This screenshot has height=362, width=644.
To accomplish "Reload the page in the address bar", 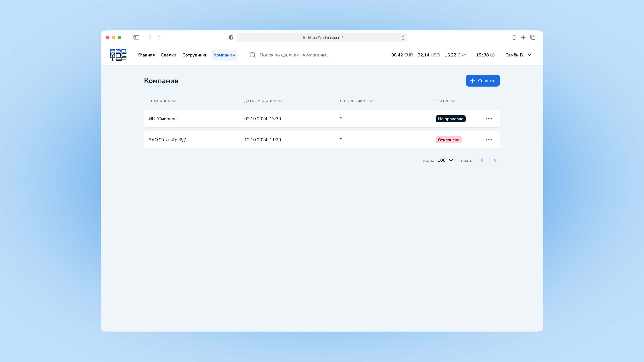I will [x=403, y=38].
